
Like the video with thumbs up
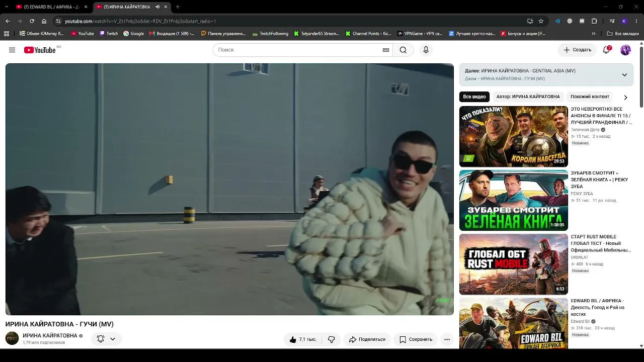(303, 339)
